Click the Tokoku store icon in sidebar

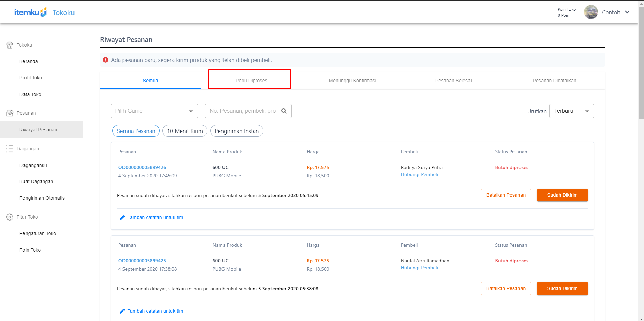coord(10,45)
